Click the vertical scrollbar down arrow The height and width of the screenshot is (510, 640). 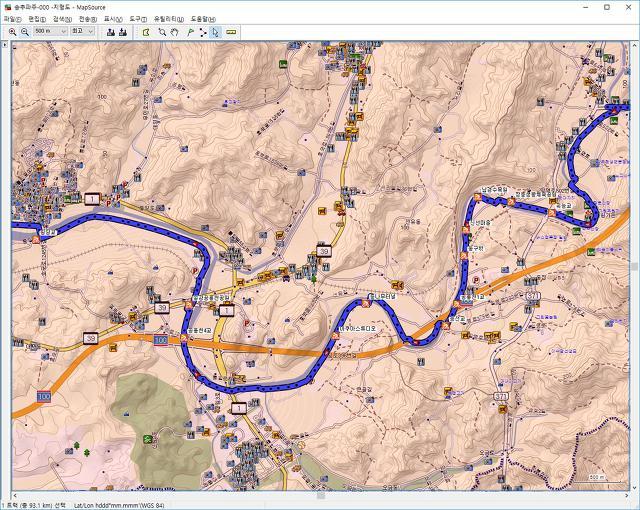(634, 488)
